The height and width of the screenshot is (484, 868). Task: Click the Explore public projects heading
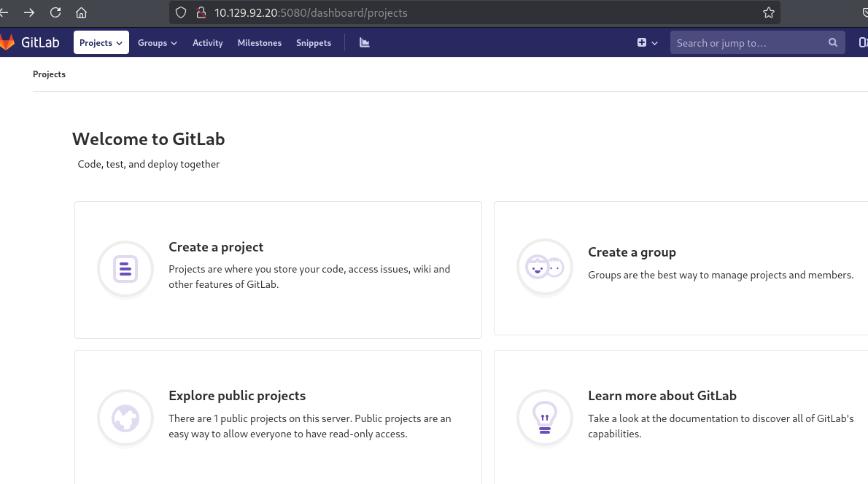point(237,396)
